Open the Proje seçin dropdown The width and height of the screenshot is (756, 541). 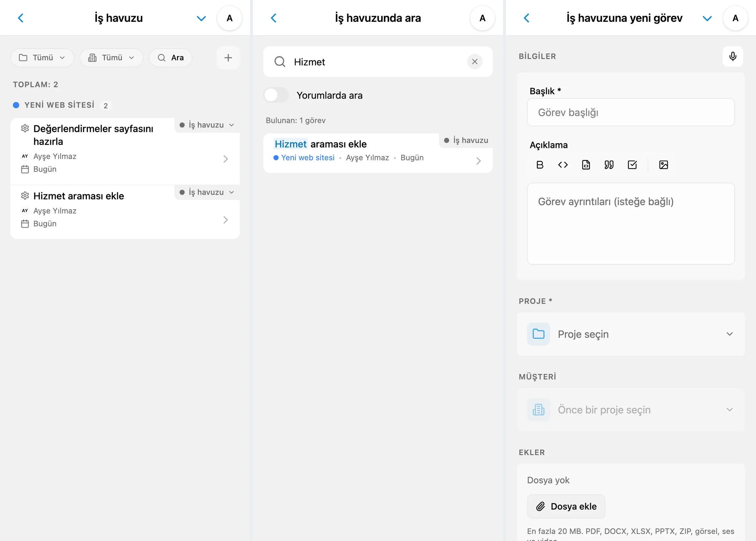pyautogui.click(x=631, y=334)
